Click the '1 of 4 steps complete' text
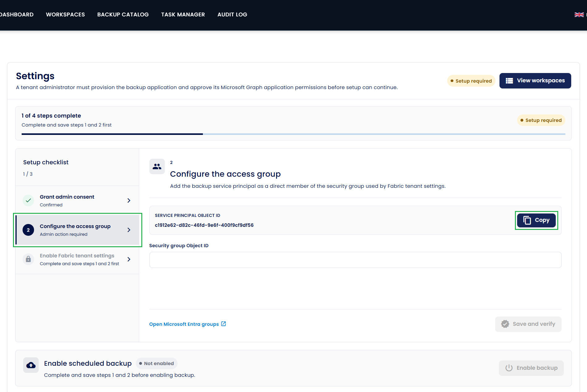This screenshot has height=392, width=587. pyautogui.click(x=51, y=116)
